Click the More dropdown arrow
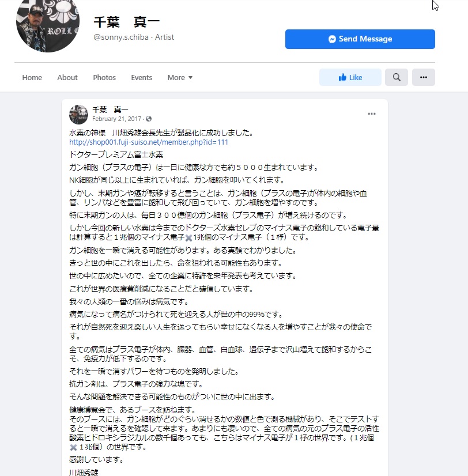The image size is (468, 476). 190,78
